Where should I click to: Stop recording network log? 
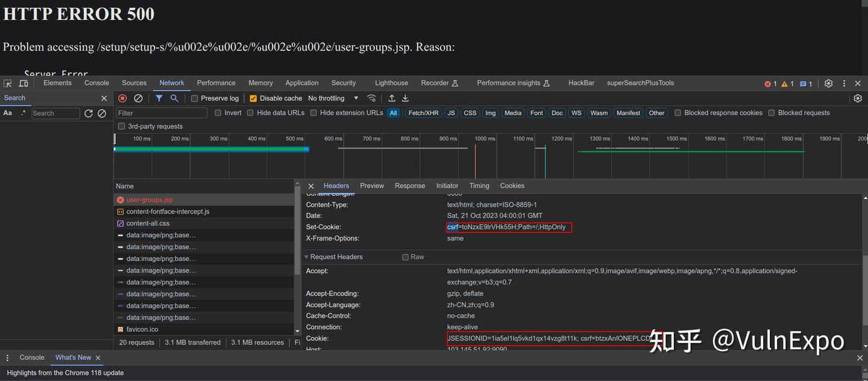click(x=122, y=98)
